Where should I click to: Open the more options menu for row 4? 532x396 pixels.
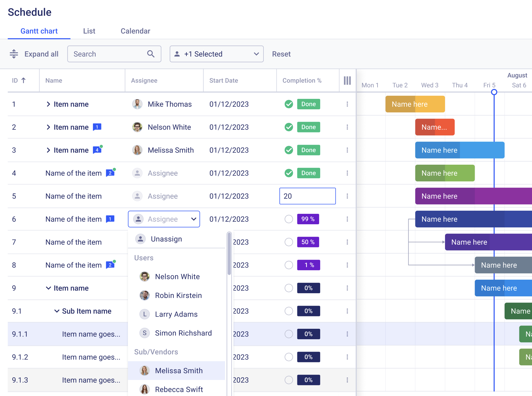tap(347, 173)
